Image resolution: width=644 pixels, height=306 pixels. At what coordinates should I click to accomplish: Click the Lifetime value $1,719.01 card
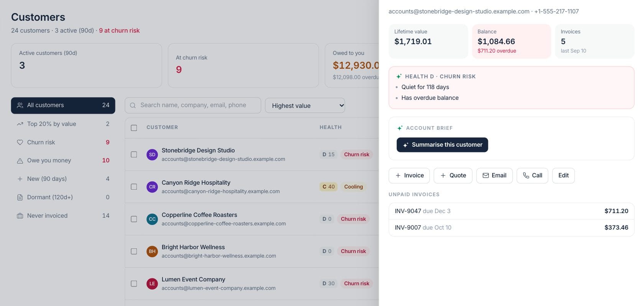[x=428, y=41]
